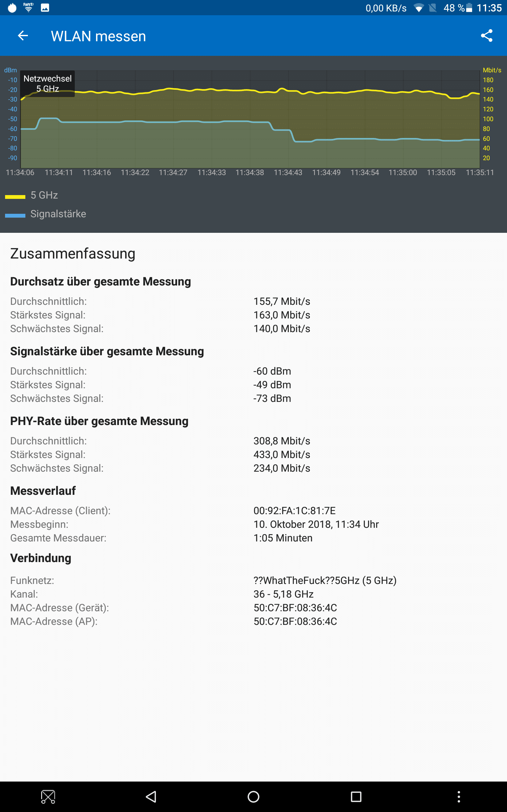Tap the WLAN messen title
507x812 pixels.
click(98, 36)
